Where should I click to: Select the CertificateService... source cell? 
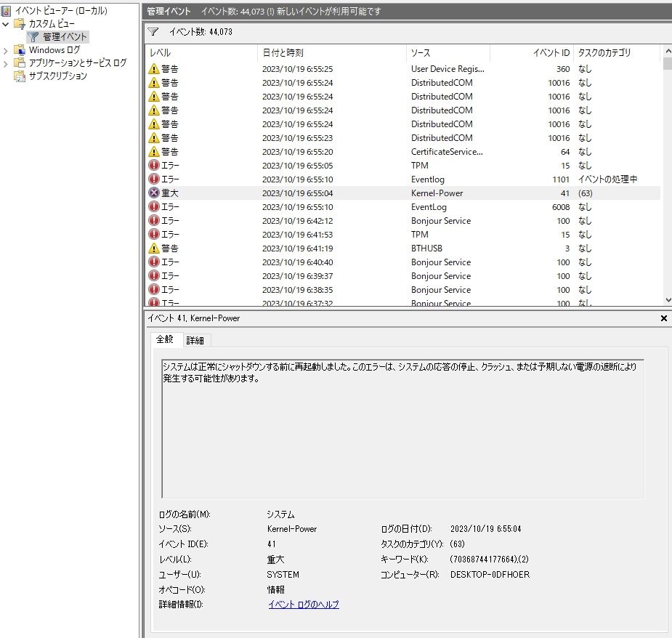[x=447, y=151]
